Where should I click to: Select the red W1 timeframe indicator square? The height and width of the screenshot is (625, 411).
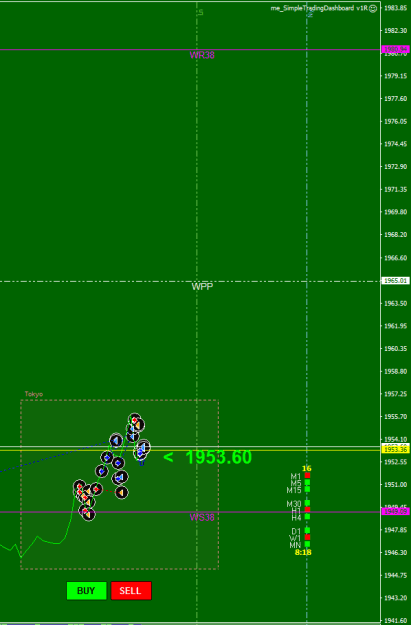click(x=307, y=537)
